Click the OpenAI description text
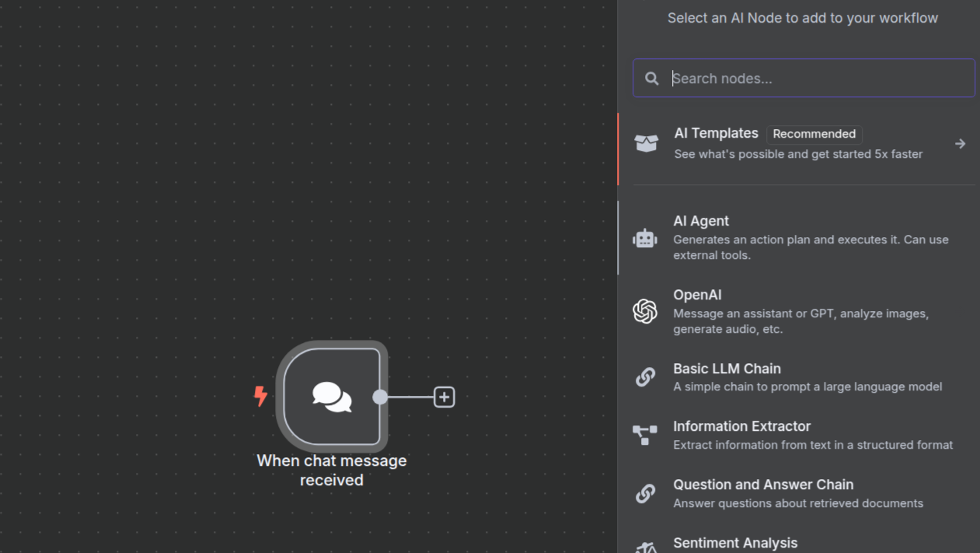 (x=800, y=321)
